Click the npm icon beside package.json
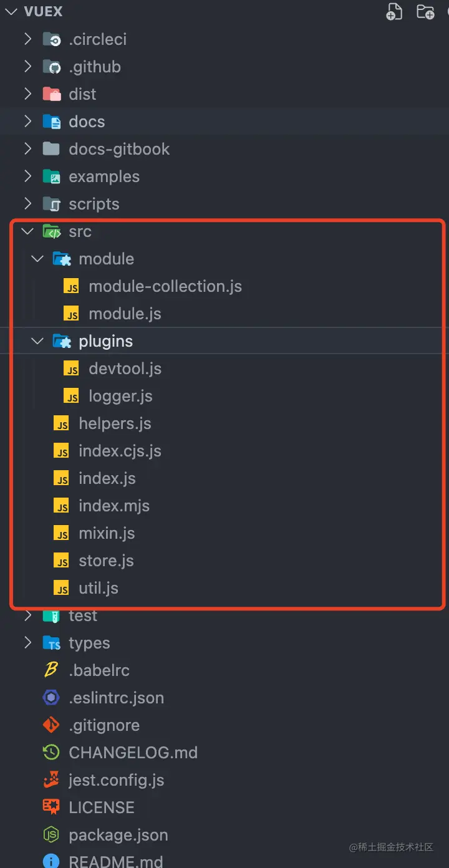This screenshot has width=449, height=868. [51, 835]
